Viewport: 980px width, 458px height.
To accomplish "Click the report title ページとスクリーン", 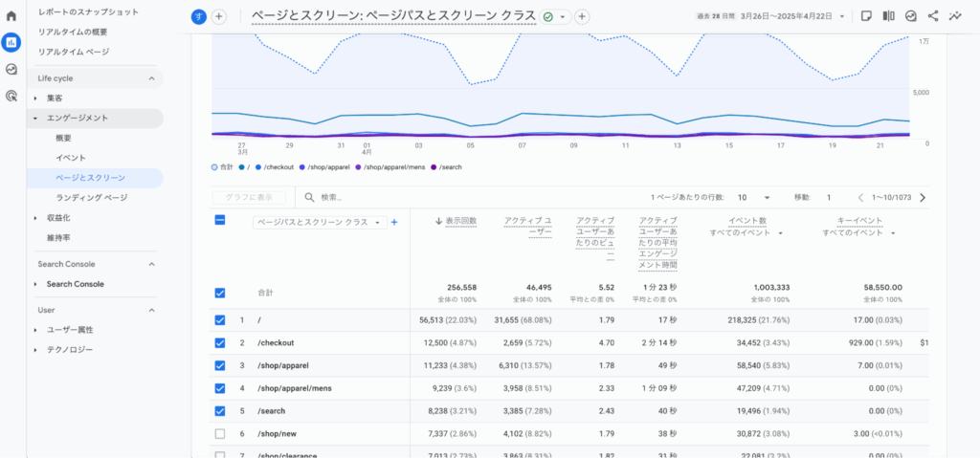I will click(393, 17).
